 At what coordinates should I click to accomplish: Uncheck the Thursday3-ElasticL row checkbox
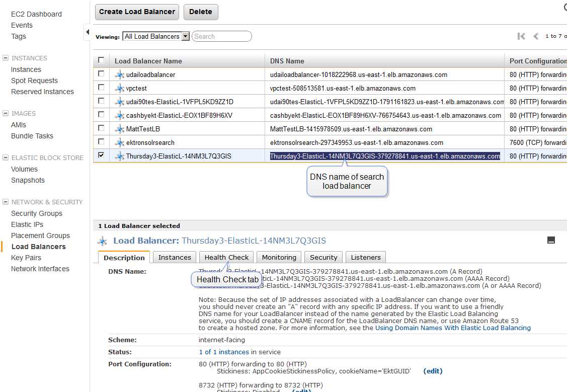[101, 155]
